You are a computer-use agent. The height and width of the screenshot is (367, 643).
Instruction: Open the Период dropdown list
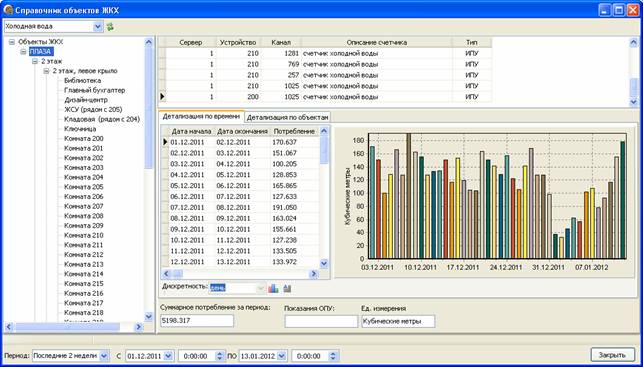[x=104, y=356]
